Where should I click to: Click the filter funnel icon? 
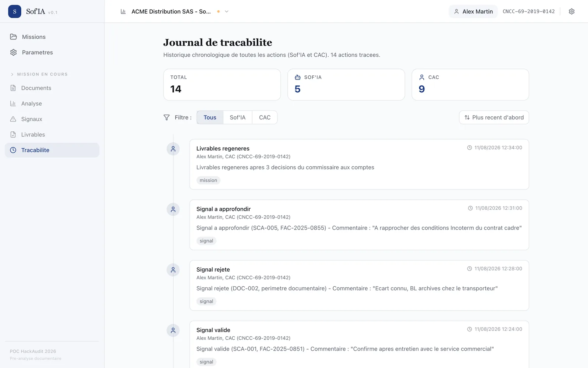tap(166, 117)
